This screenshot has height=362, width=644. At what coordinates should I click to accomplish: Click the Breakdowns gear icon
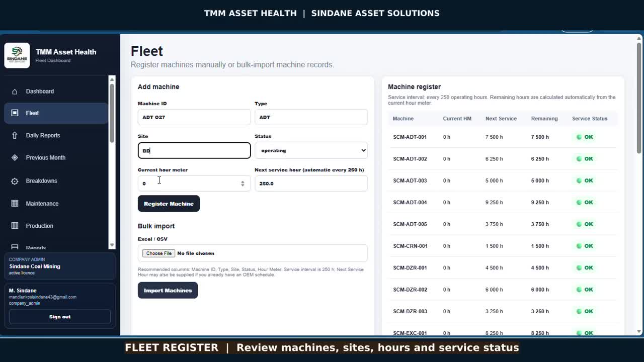tap(15, 181)
